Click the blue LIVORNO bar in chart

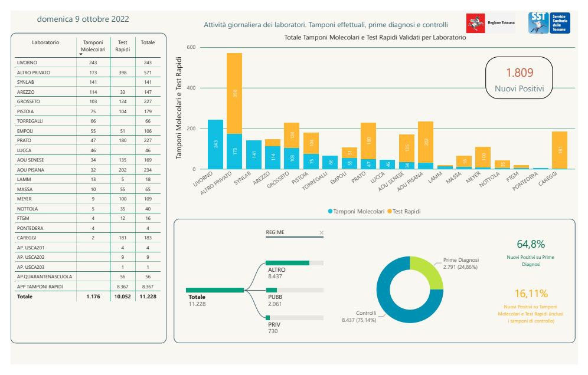[215, 144]
